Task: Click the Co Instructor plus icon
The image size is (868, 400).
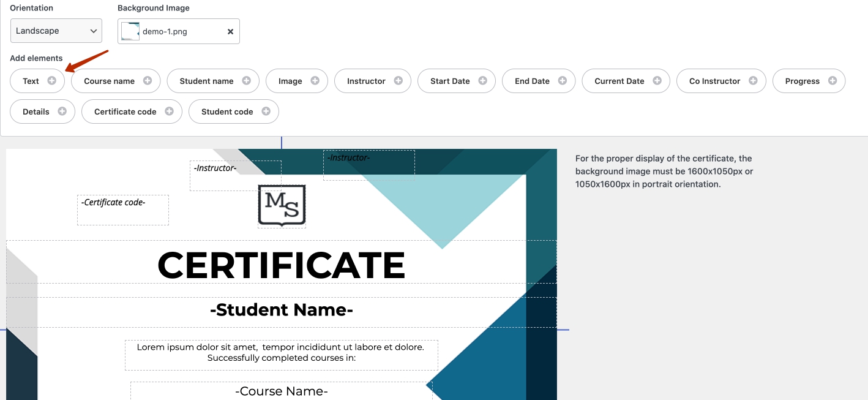Action: (753, 81)
